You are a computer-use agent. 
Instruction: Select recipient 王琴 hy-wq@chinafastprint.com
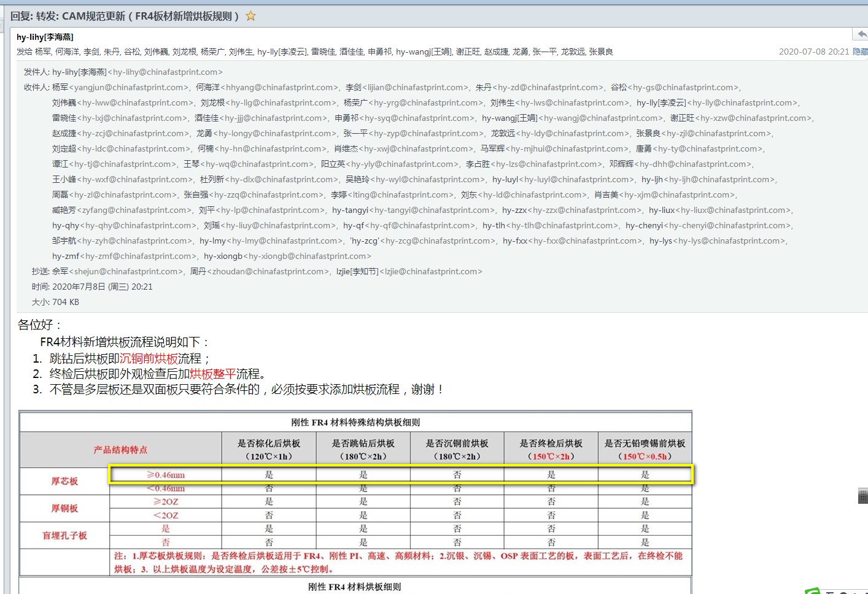coord(249,164)
